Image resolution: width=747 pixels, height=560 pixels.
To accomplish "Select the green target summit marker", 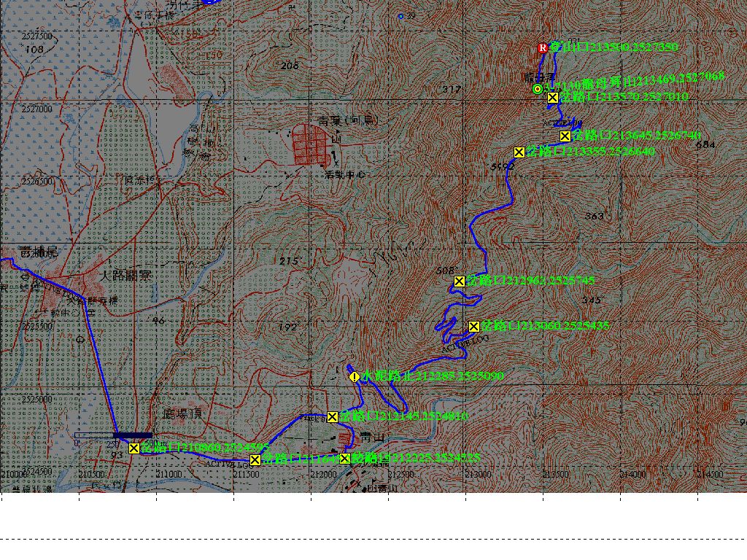I will click(538, 89).
